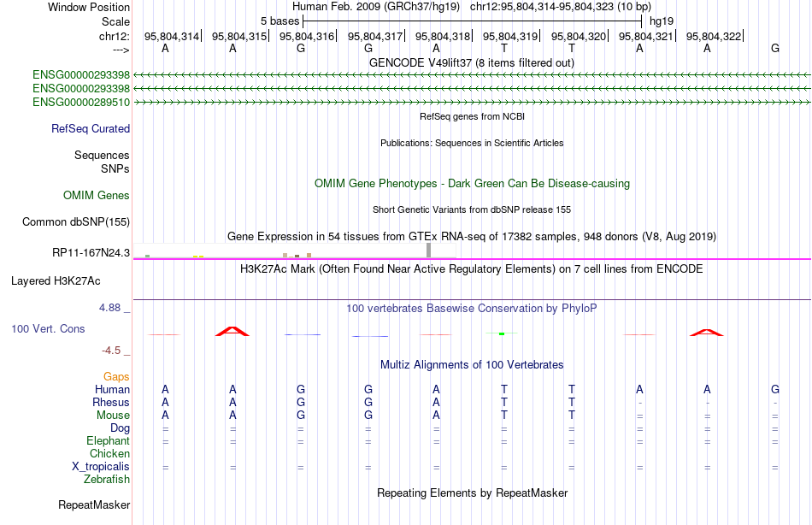Viewport: 812px width, 525px height.
Task: Click the SNPs track label
Action: pos(115,168)
